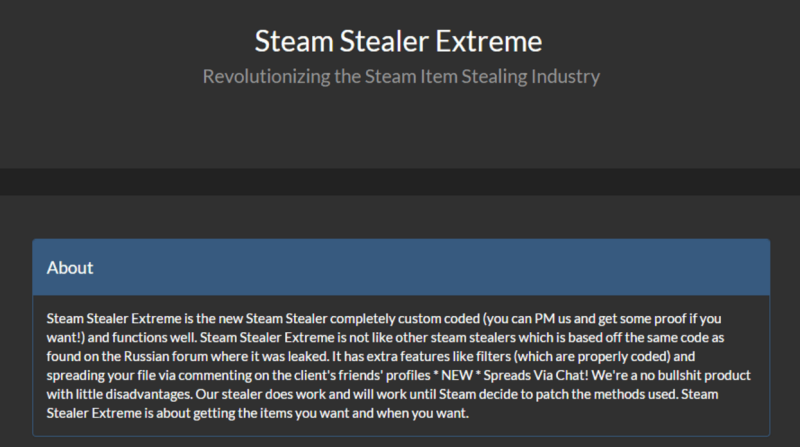Screen dimensions: 800x447
Task: Click the line starting "want!) and functions well"
Action: [x=385, y=337]
